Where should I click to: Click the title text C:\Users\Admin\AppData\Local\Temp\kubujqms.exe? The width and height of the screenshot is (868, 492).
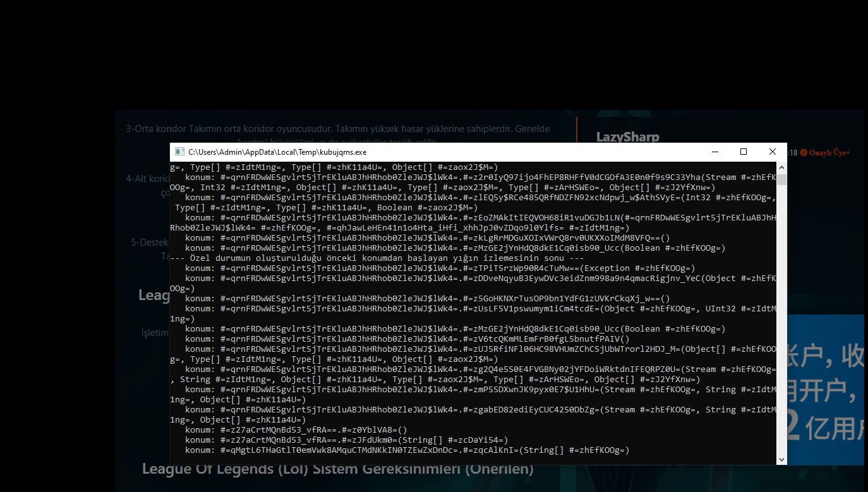coord(277,152)
